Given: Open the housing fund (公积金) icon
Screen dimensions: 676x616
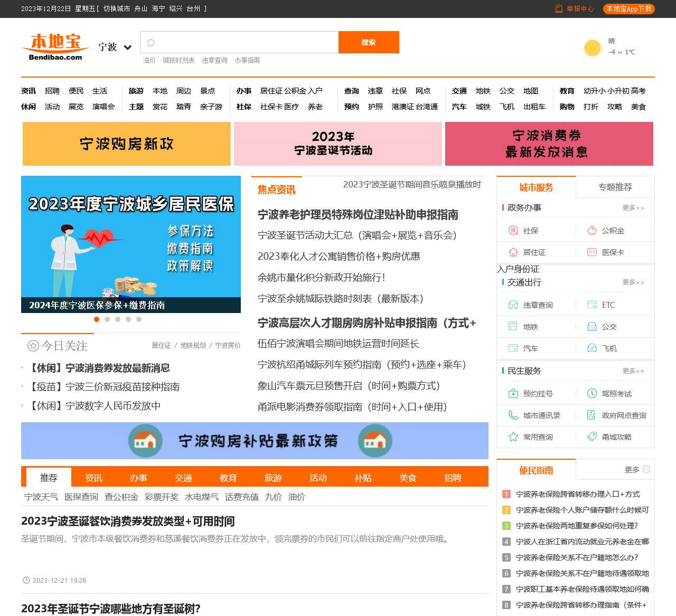Looking at the screenshot, I should pos(592,231).
